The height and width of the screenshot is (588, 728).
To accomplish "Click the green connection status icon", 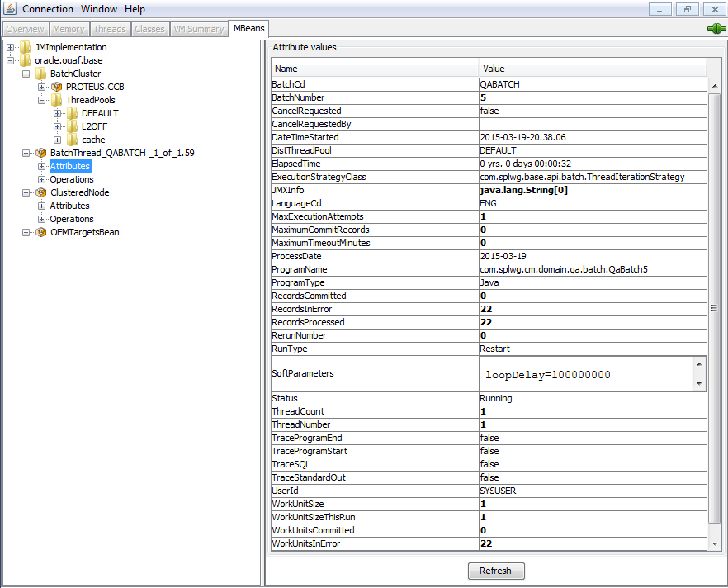I will (716, 28).
